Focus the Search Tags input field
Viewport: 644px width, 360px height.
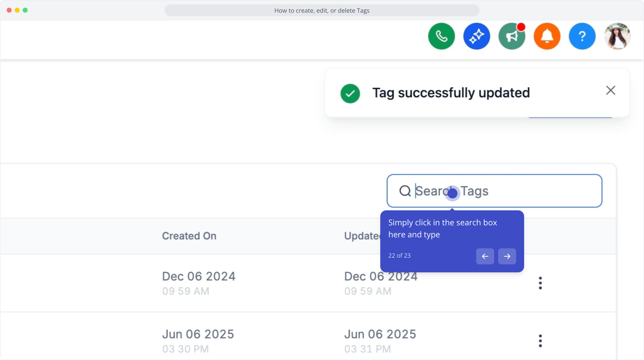point(494,191)
